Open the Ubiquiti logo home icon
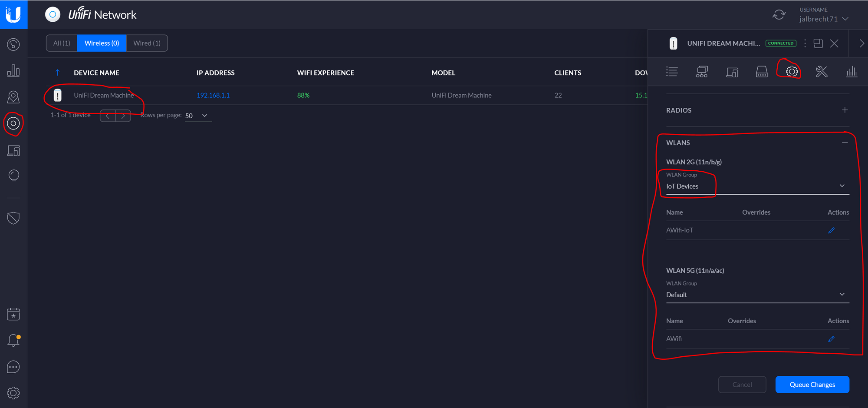868x408 pixels. click(x=13, y=14)
